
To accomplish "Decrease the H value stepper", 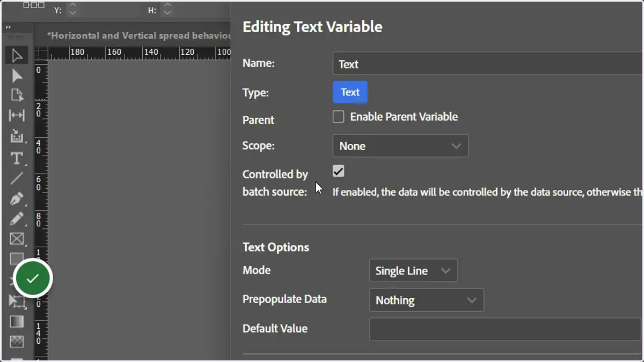I will 167,13.
